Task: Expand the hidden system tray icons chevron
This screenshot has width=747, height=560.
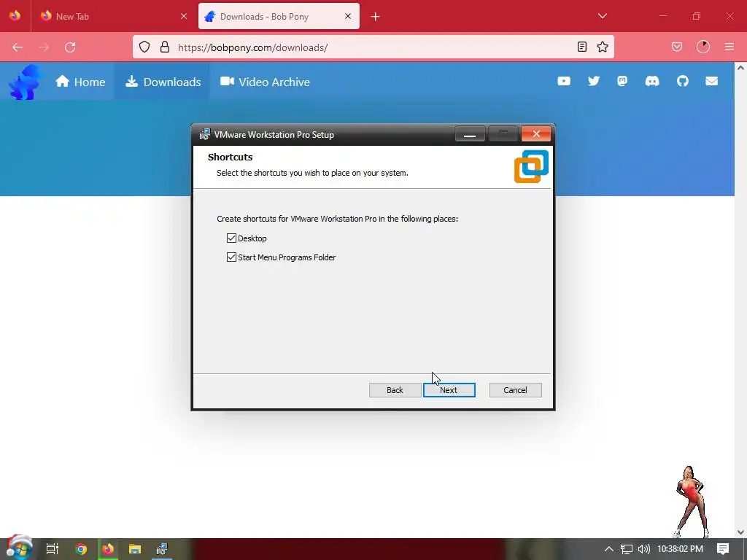Action: (x=609, y=549)
